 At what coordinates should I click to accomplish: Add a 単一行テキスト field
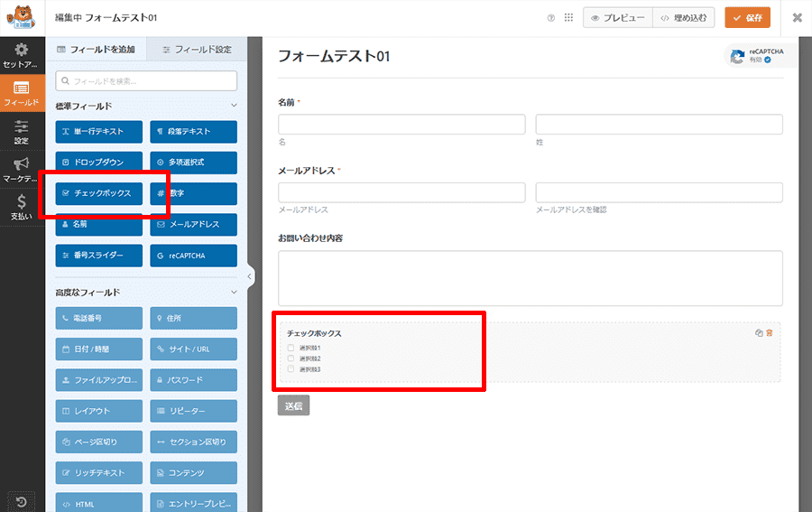pyautogui.click(x=99, y=132)
